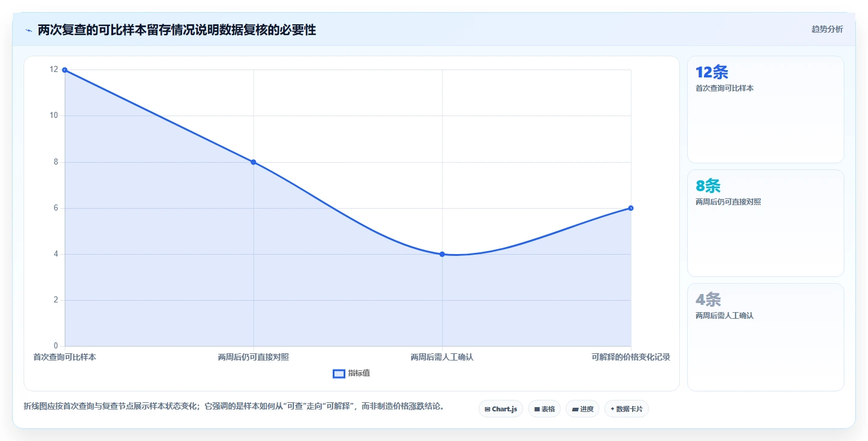Click the 两周后仍可直接对照 caption under 8条
The image size is (868, 441).
(x=728, y=202)
